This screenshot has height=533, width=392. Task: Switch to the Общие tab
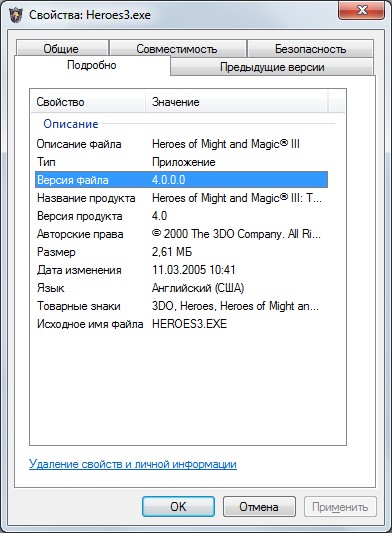point(62,49)
